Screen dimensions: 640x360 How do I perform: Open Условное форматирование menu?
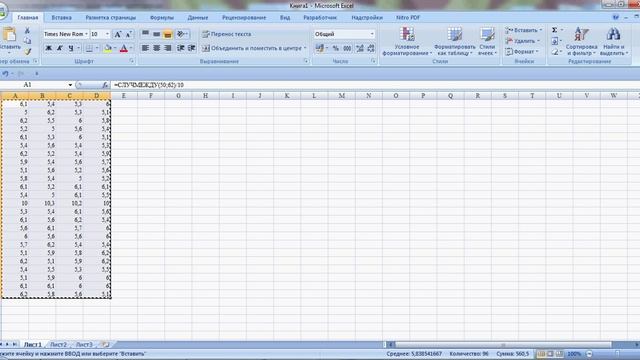407,41
